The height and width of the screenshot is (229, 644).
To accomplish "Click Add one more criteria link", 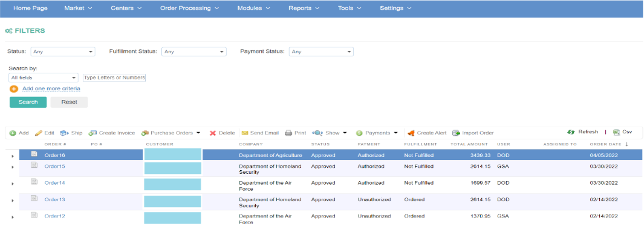I will [x=51, y=89].
